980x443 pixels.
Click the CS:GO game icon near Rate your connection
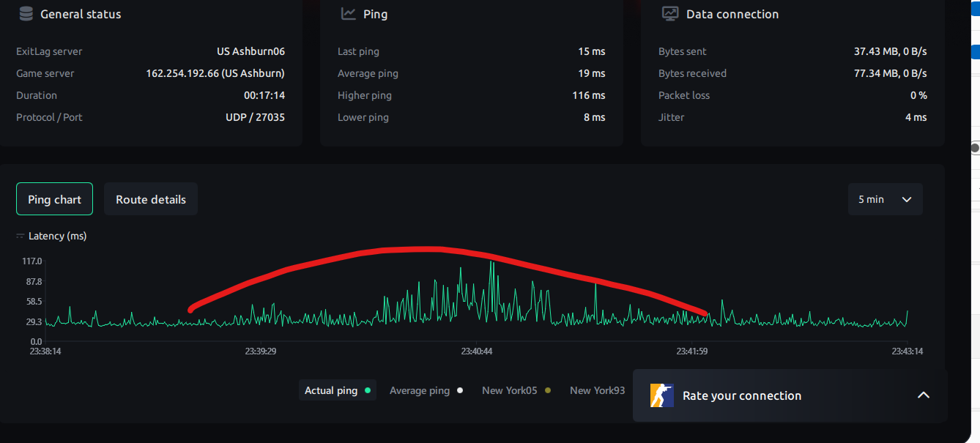click(x=661, y=395)
